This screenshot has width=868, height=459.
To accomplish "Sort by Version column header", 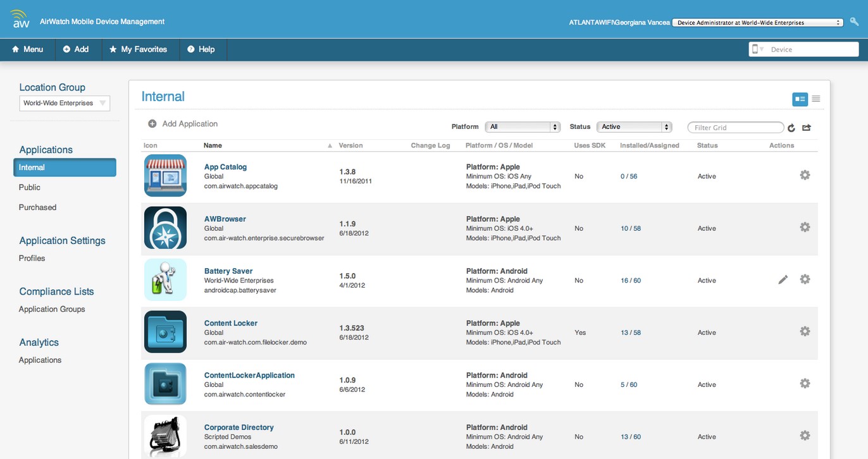I will pos(350,145).
